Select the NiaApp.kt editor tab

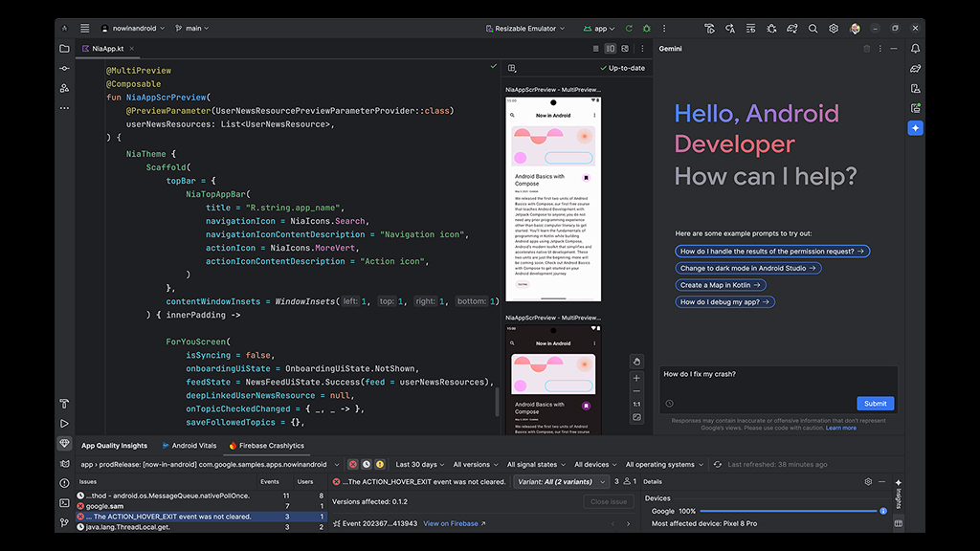pyautogui.click(x=107, y=48)
